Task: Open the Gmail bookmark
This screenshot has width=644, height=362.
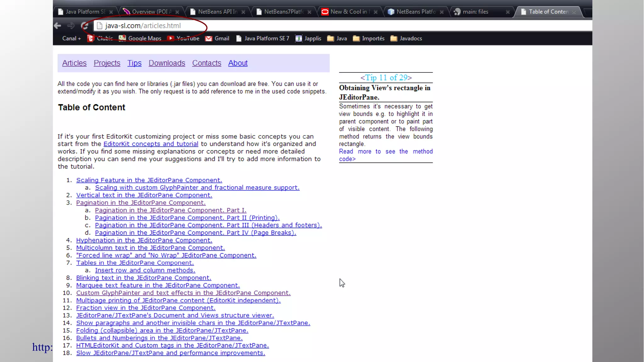Action: point(217,38)
